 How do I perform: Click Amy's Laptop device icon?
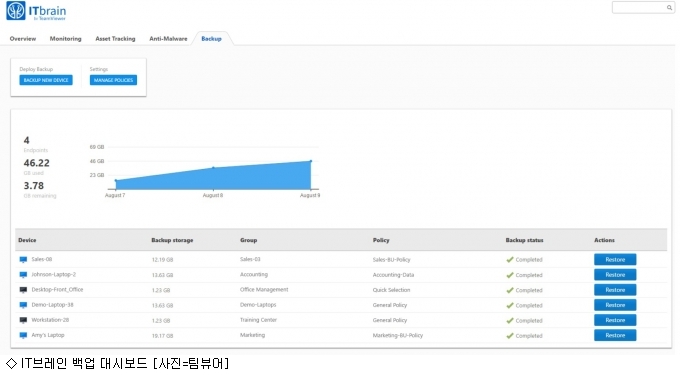[x=23, y=336]
